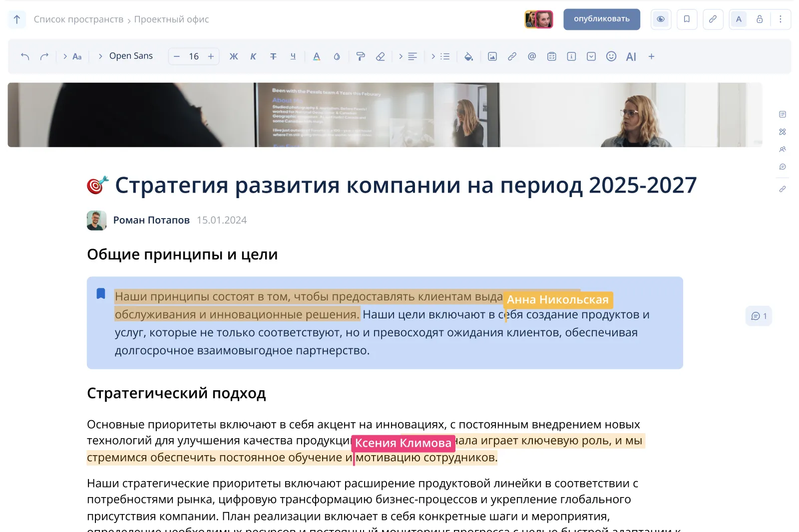This screenshot has width=799, height=532.
Task: Toggle the eye preview mode
Action: coord(661,19)
